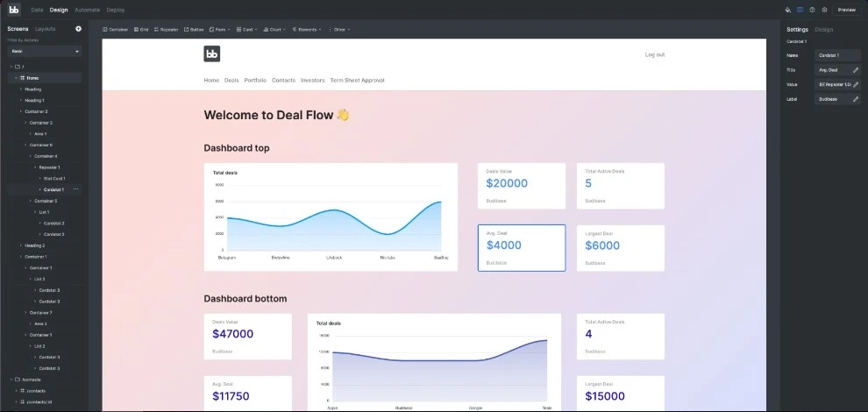Viewport: 868px width, 412px height.
Task: Click pencil icon beside Value field
Action: [856, 84]
